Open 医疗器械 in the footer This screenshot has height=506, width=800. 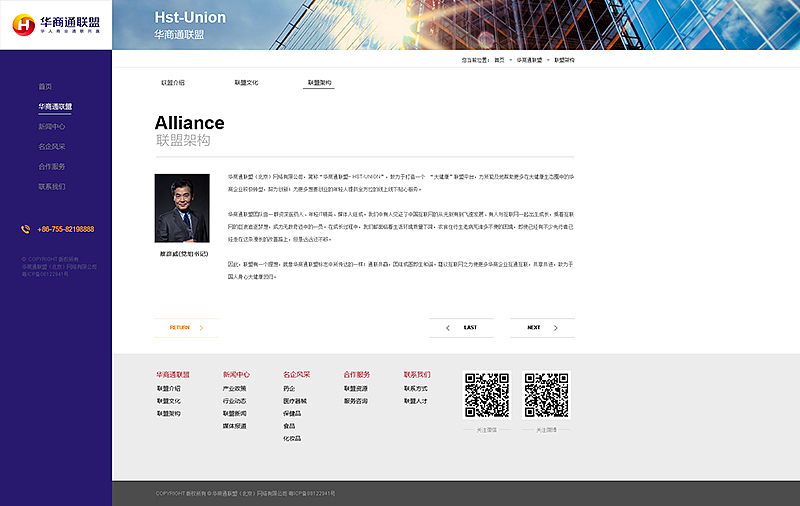pyautogui.click(x=295, y=401)
